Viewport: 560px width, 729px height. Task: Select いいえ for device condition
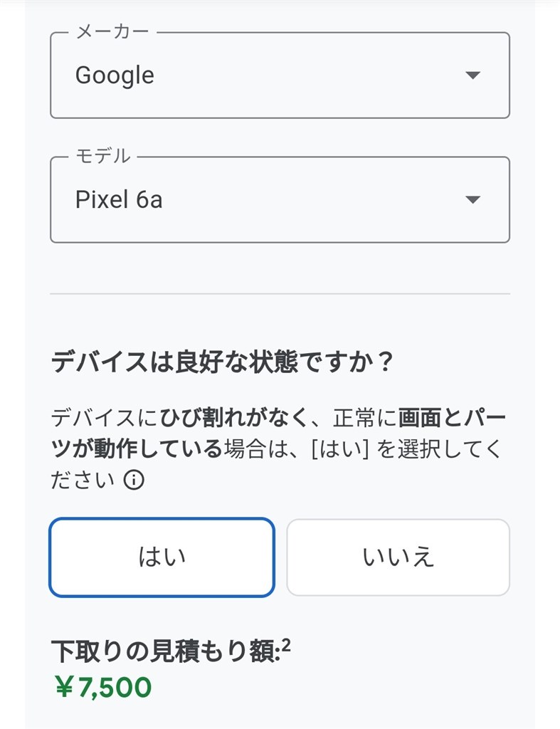point(398,557)
